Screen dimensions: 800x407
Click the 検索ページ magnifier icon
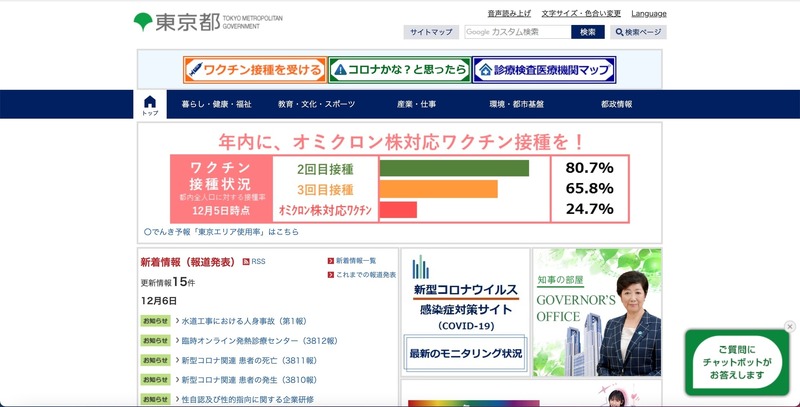617,32
